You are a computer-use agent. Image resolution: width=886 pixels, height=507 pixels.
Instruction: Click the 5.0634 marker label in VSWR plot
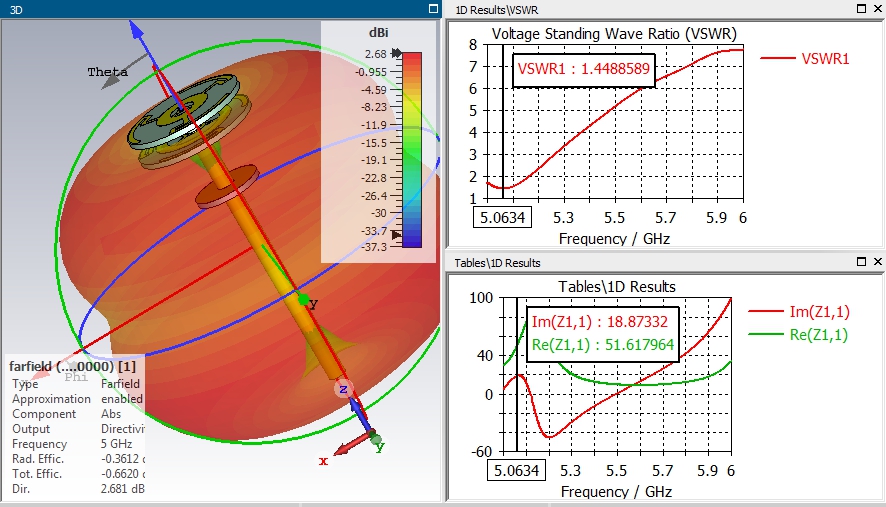click(502, 218)
